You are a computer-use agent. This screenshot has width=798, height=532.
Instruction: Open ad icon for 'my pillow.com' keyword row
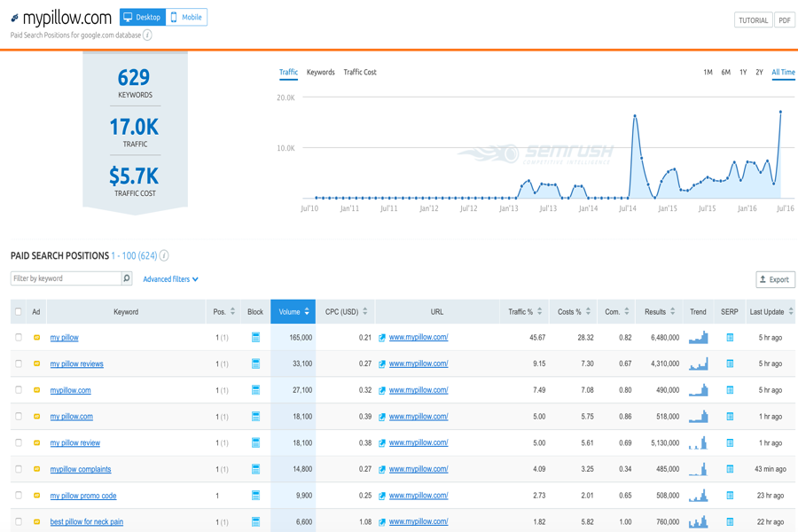click(x=36, y=417)
